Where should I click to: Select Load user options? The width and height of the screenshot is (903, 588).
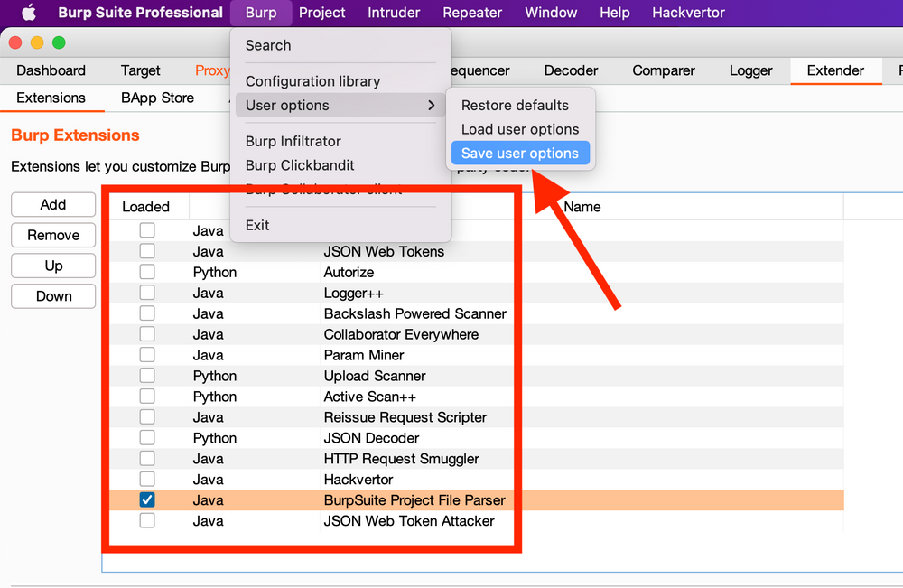coord(520,129)
